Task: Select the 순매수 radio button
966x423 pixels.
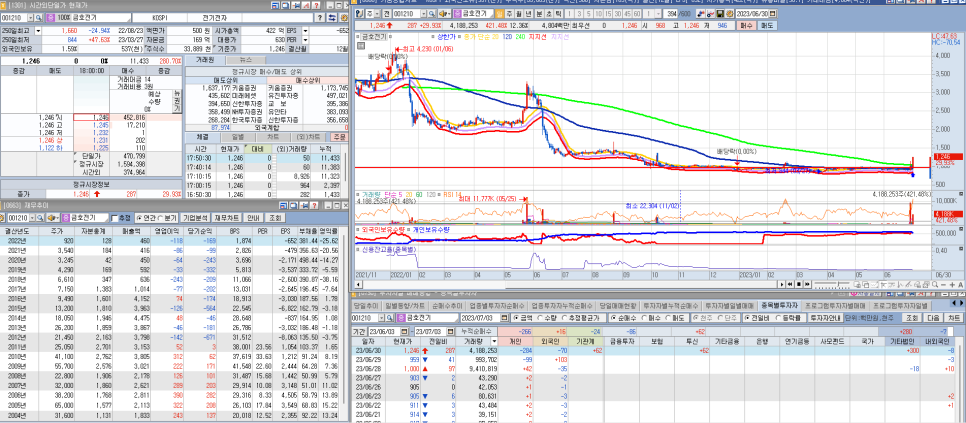Action: click(614, 318)
